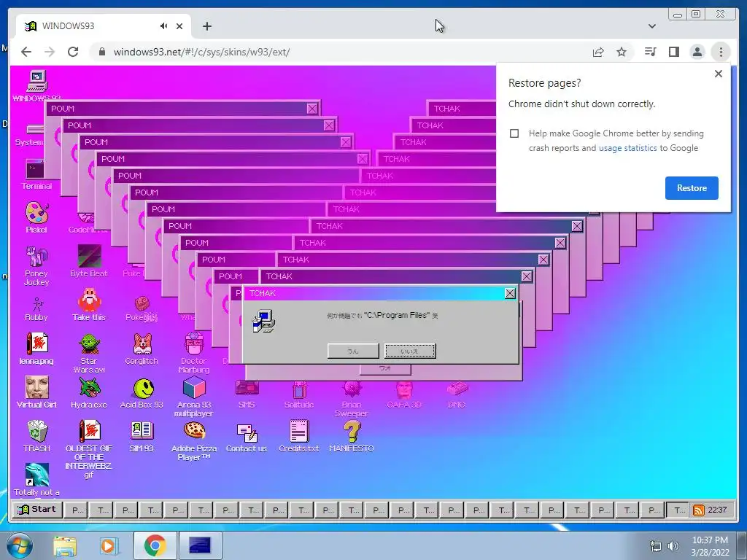
Task: Follow the usage statistics link
Action: pyautogui.click(x=627, y=148)
